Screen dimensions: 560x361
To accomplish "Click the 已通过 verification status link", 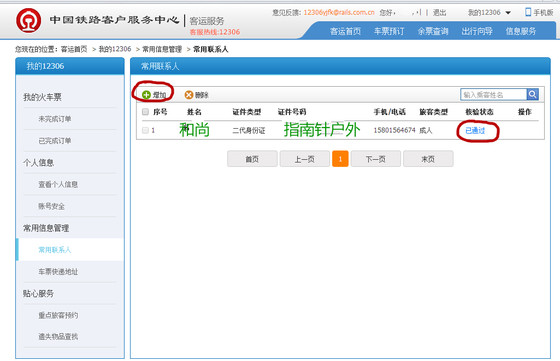I will [475, 130].
